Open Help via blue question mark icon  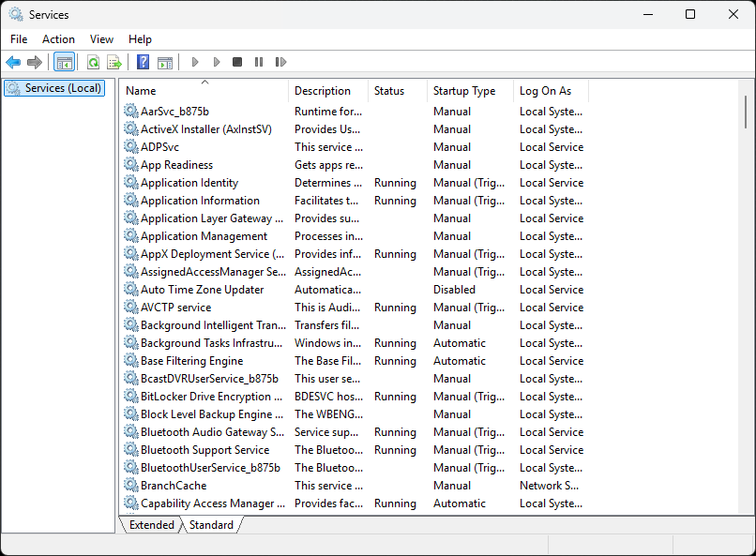pos(143,63)
